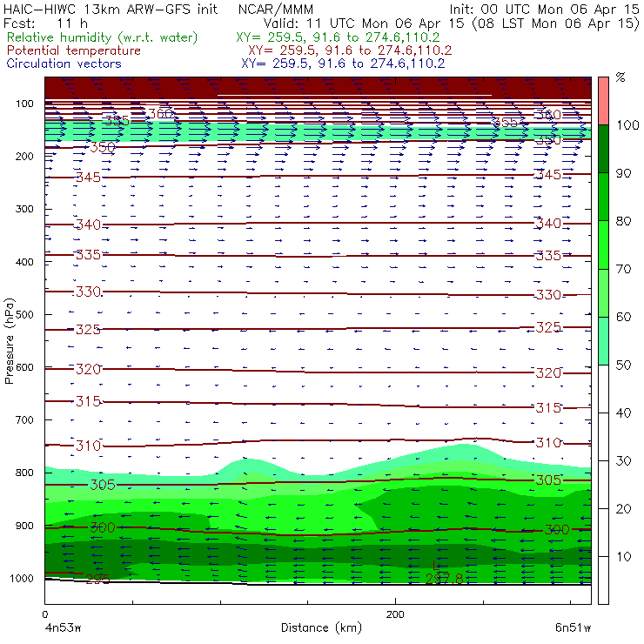This screenshot has width=644, height=644.
Task: Click the left '345' contour label
Action: (x=88, y=178)
